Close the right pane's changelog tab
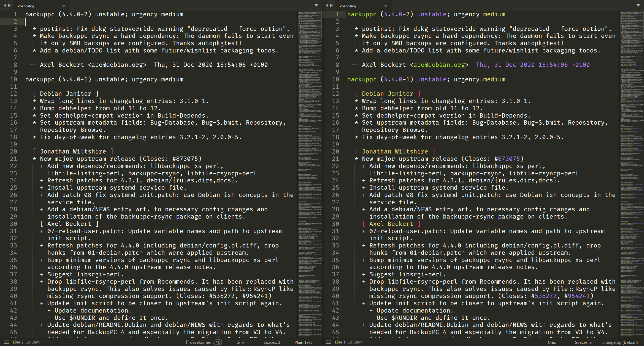This screenshot has height=346, width=644. click(x=385, y=6)
